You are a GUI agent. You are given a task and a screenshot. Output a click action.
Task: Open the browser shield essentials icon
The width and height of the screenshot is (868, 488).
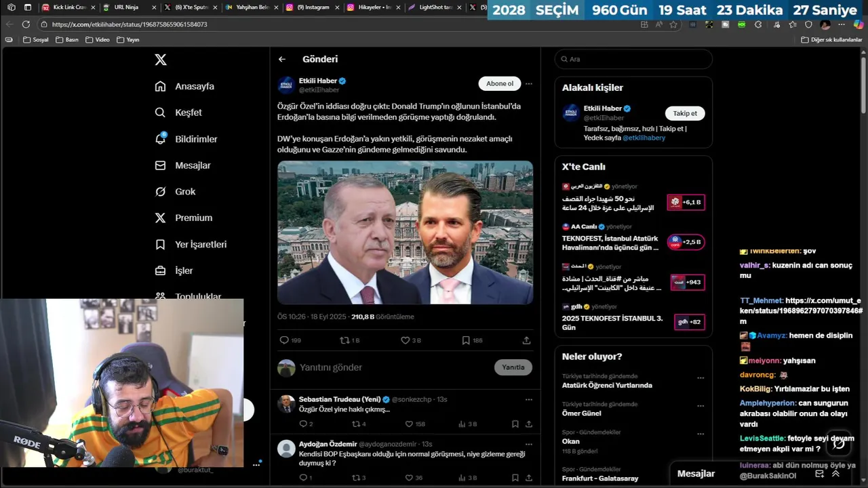[808, 24]
